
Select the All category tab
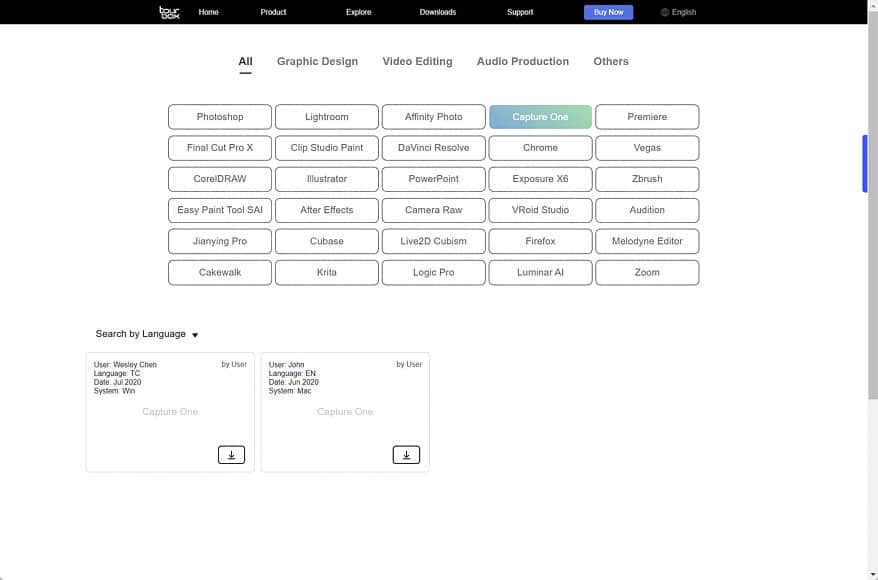245,62
